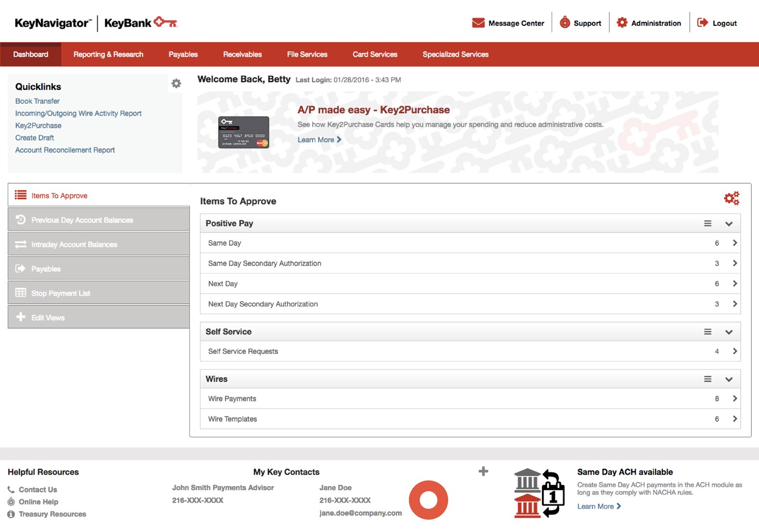The image size is (759, 532).
Task: Click the Edit Views plus icon
Action: [x=21, y=317]
